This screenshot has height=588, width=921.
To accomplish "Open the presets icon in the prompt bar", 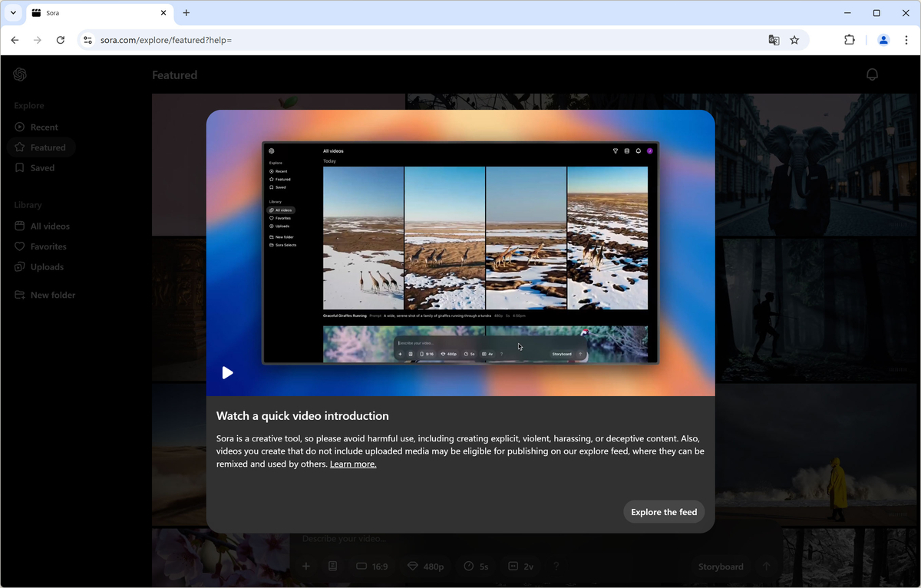I will 332,567.
